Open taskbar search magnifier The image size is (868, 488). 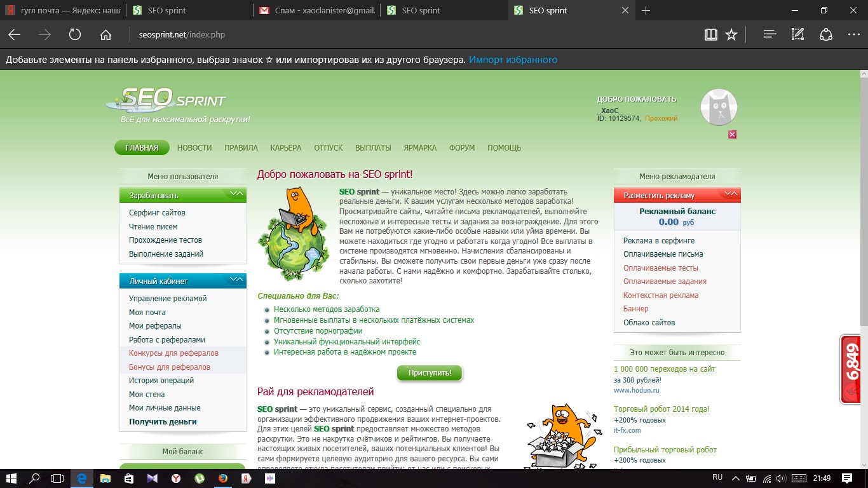point(35,478)
